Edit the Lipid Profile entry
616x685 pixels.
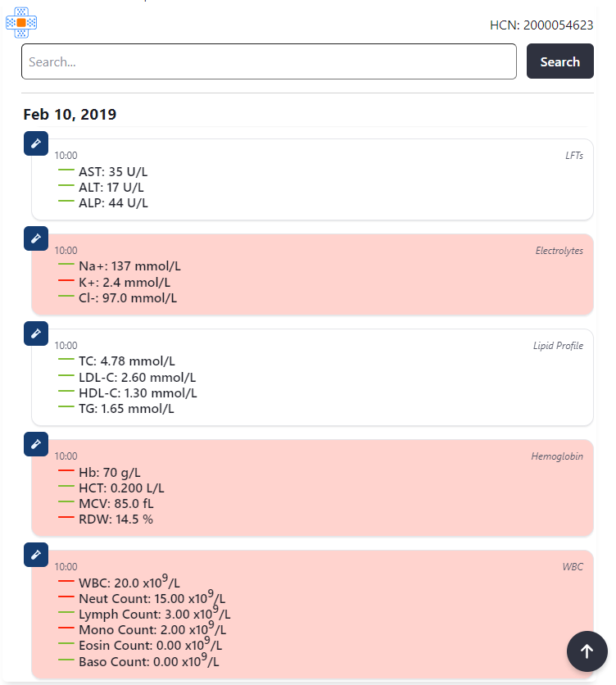click(35, 333)
